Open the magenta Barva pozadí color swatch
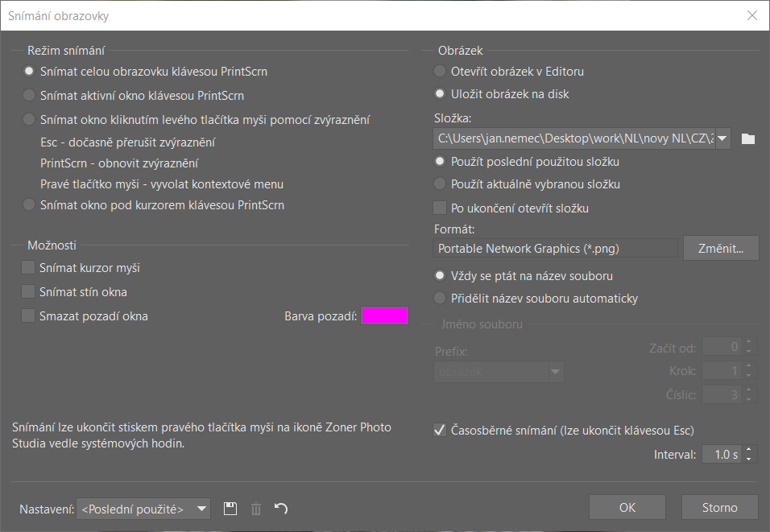 pyautogui.click(x=385, y=316)
